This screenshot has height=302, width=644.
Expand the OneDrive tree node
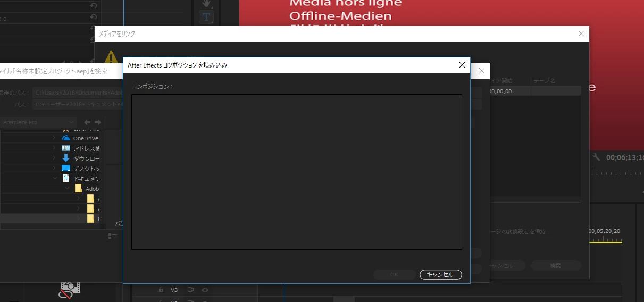54,138
